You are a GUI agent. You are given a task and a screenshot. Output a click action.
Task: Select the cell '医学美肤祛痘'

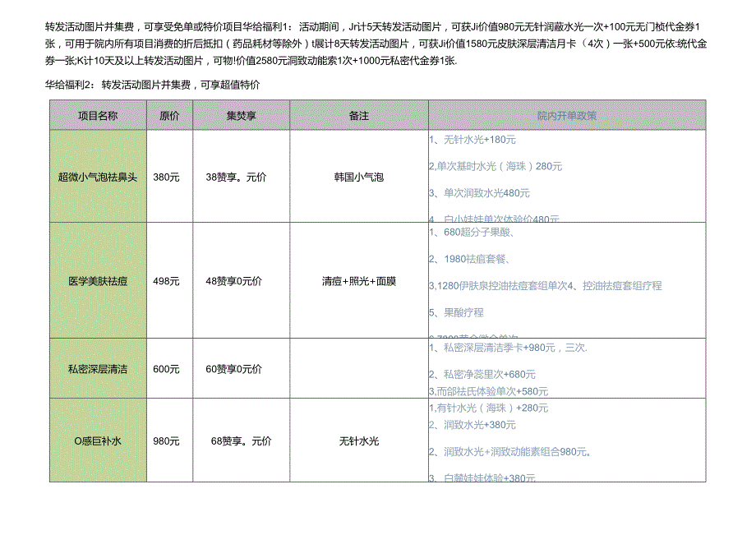98,281
